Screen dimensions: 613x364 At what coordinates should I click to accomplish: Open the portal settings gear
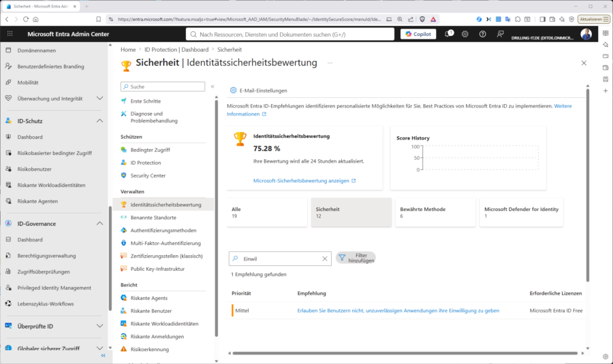tap(465, 34)
